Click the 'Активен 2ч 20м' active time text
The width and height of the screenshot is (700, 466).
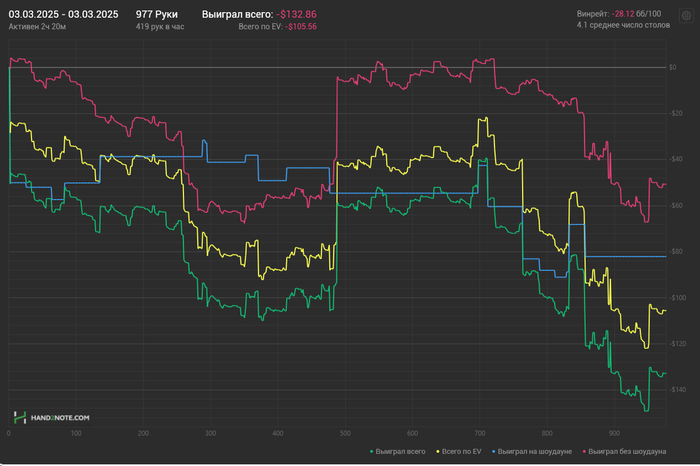(x=38, y=27)
